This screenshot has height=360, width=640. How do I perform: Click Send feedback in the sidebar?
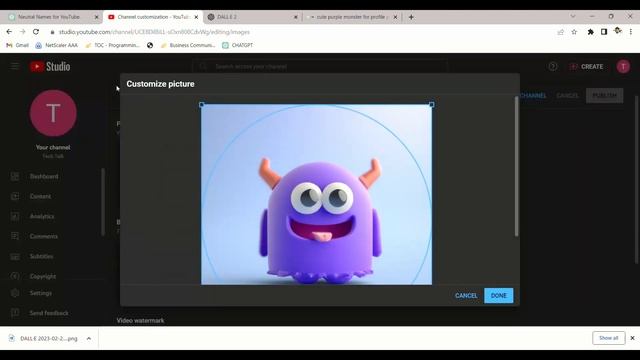(49, 313)
